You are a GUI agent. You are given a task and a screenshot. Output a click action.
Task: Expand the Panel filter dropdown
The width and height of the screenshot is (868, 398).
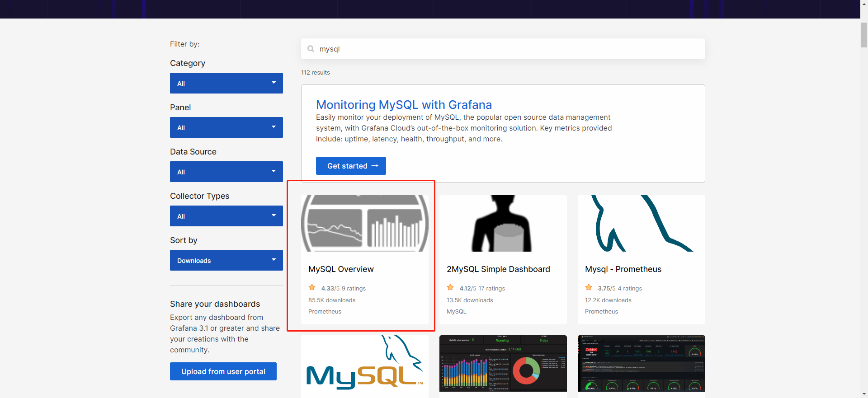[226, 127]
